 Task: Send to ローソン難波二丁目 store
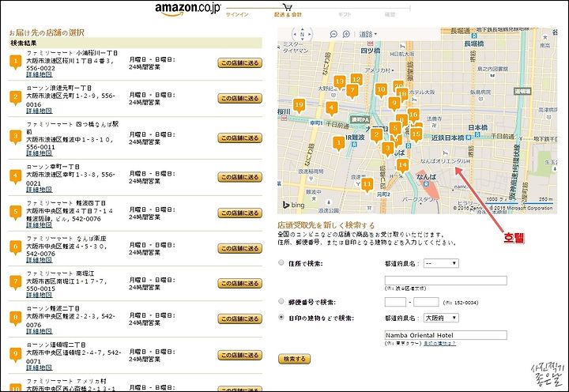point(240,318)
